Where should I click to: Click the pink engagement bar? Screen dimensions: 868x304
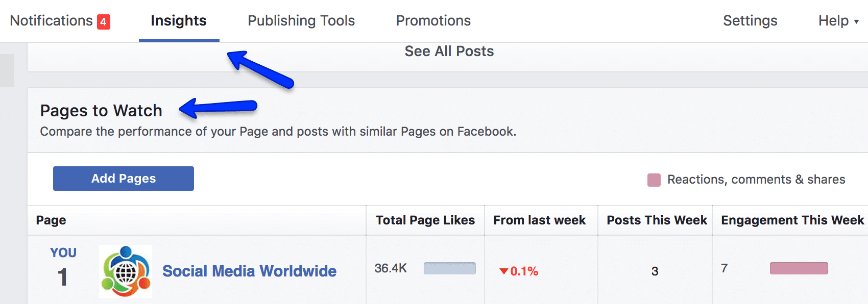799,268
